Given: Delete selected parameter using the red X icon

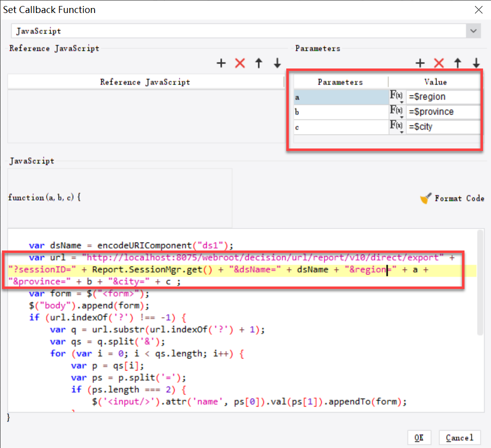Looking at the screenshot, I should coord(439,63).
